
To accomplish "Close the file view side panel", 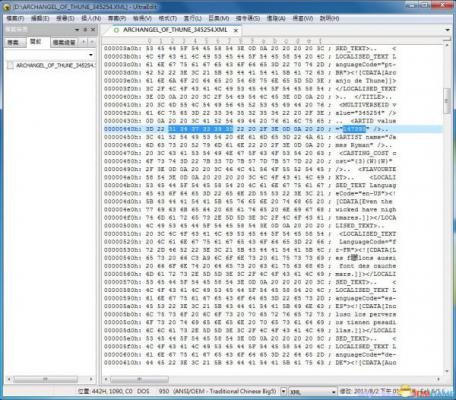I will [93, 30].
